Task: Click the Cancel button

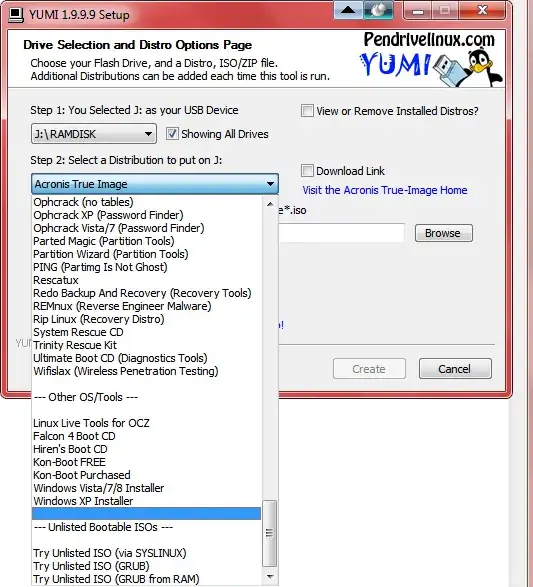Action: pos(455,369)
